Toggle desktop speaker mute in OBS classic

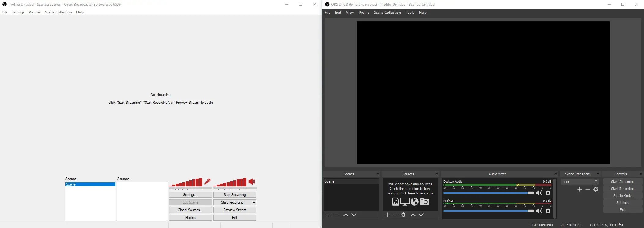click(252, 182)
